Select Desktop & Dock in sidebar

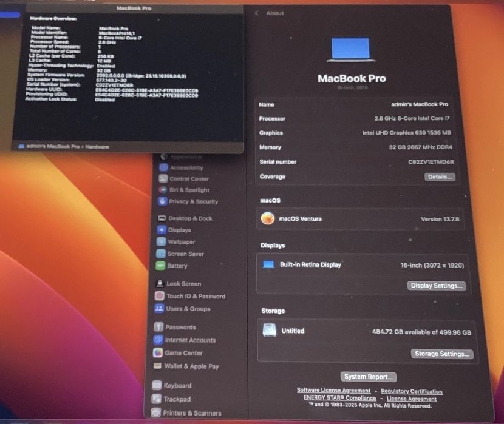click(190, 218)
